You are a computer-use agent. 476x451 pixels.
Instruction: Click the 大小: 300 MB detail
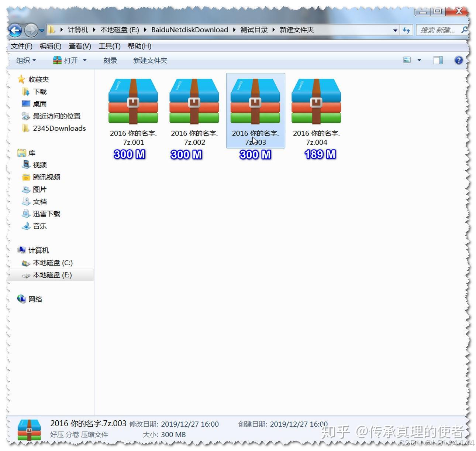pyautogui.click(x=164, y=435)
